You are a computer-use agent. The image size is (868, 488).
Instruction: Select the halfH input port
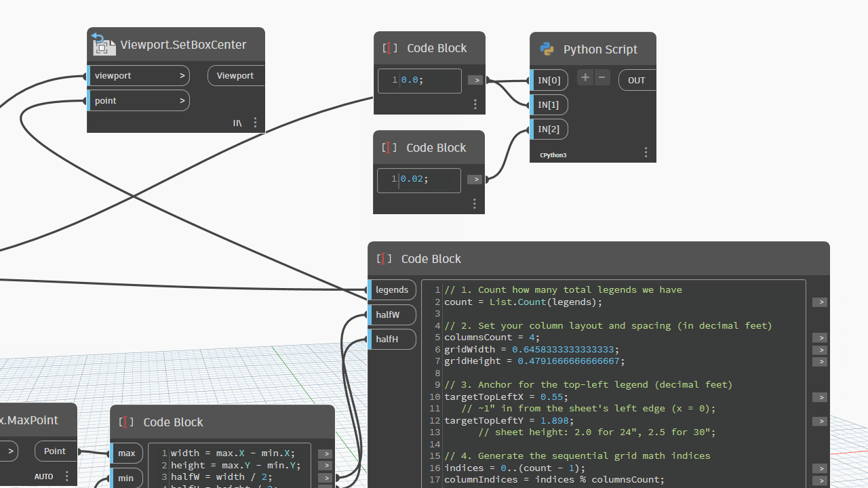(392, 340)
